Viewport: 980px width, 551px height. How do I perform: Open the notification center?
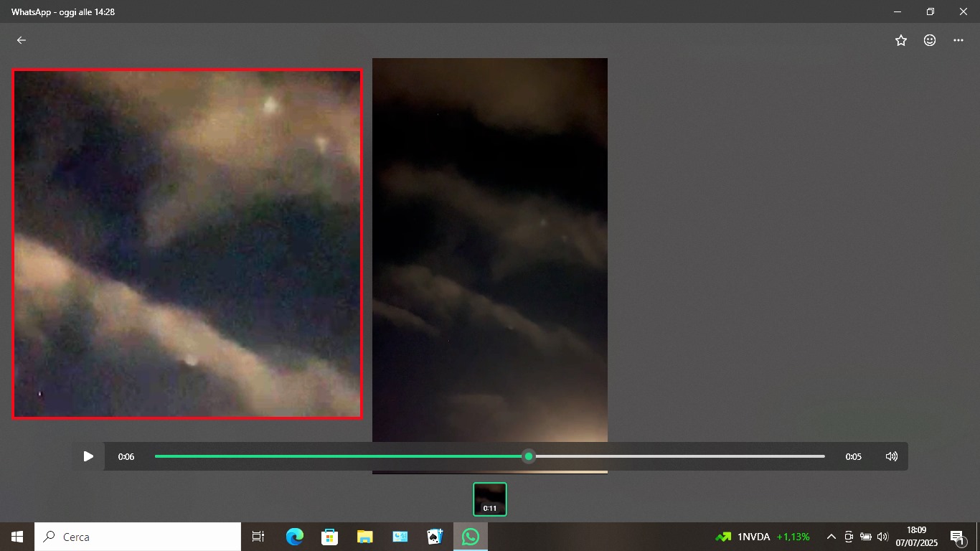(x=958, y=537)
